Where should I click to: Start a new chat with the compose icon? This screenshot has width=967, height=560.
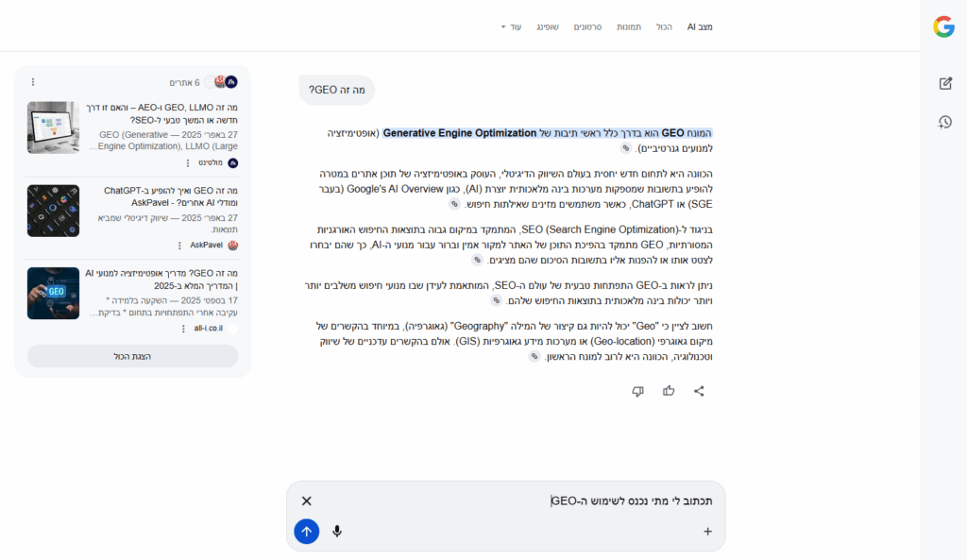[945, 83]
